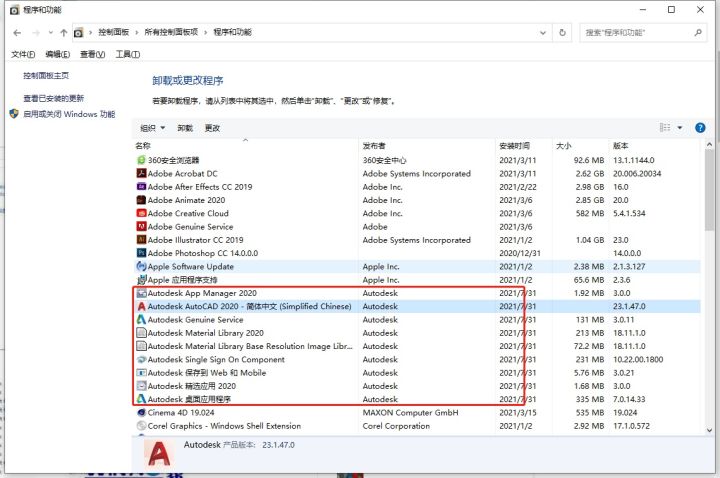Click the Corel Graphics Shell Extension icon
Screen dimensions: 720x478
[141, 426]
